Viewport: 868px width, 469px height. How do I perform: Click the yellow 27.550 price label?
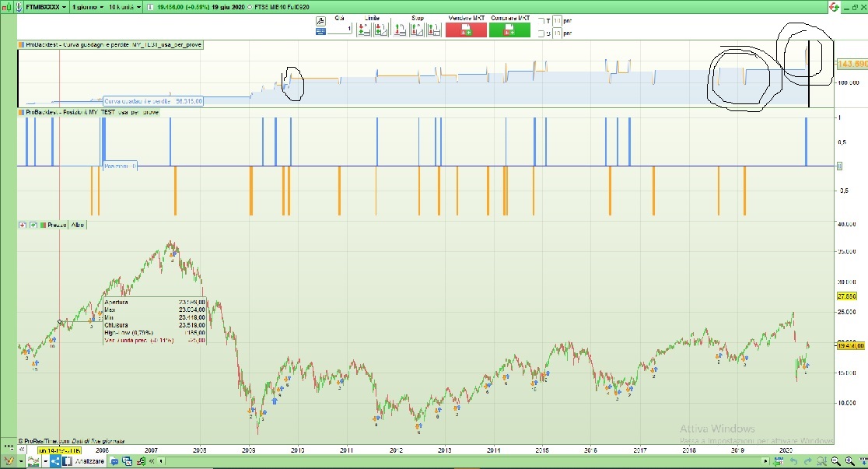847,296
